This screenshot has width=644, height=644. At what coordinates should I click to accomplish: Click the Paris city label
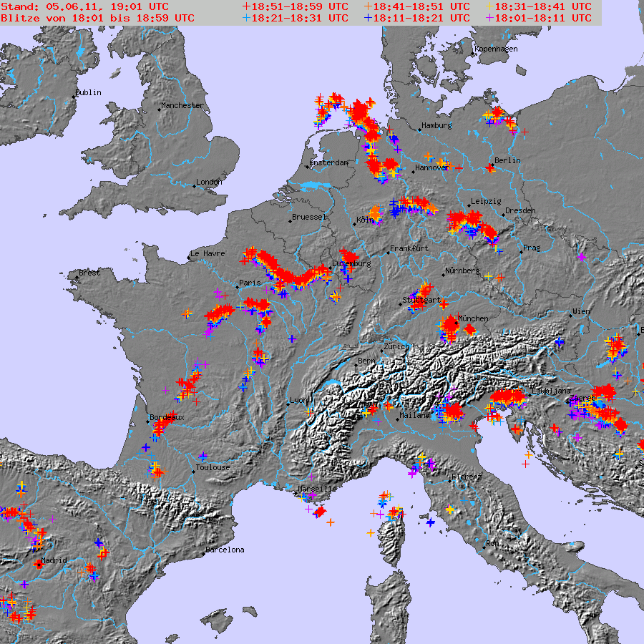[250, 283]
